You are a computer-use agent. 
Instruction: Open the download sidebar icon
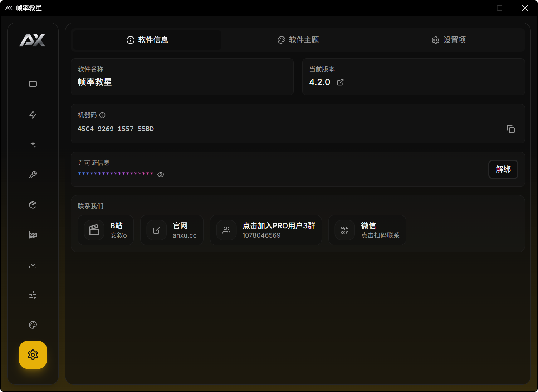[33, 265]
